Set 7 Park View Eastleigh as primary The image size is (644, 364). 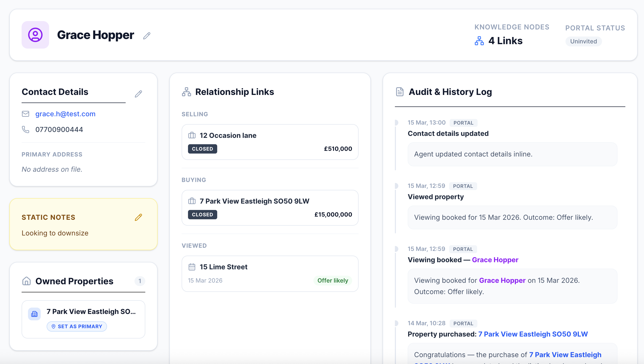pyautogui.click(x=77, y=326)
